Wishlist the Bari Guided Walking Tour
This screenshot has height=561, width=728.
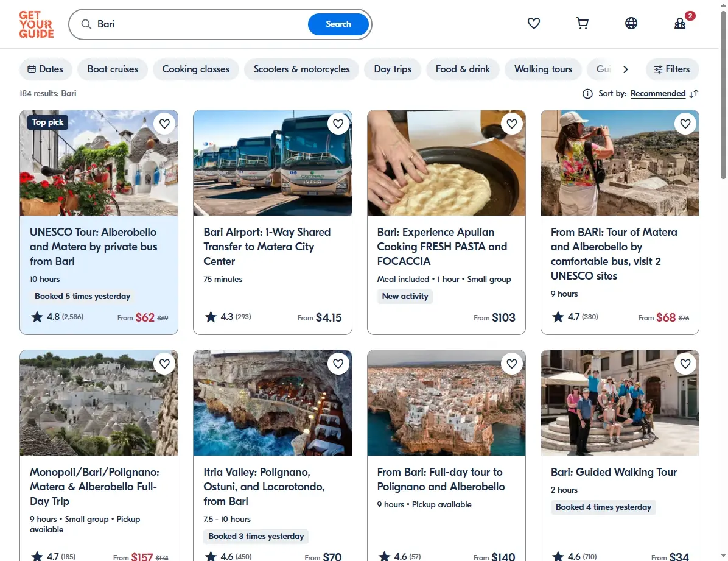pos(685,364)
